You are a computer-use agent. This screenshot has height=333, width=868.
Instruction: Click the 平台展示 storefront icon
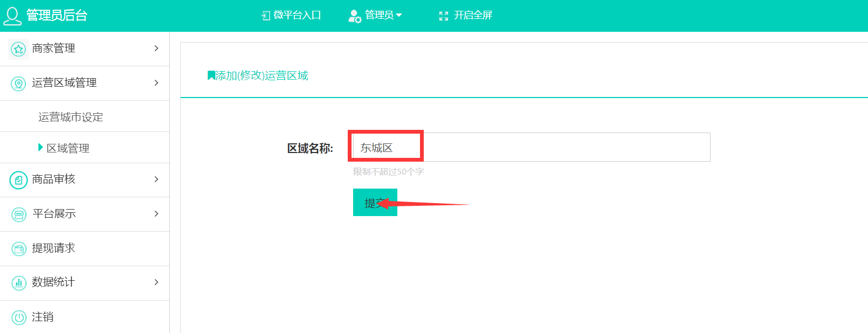tap(19, 214)
